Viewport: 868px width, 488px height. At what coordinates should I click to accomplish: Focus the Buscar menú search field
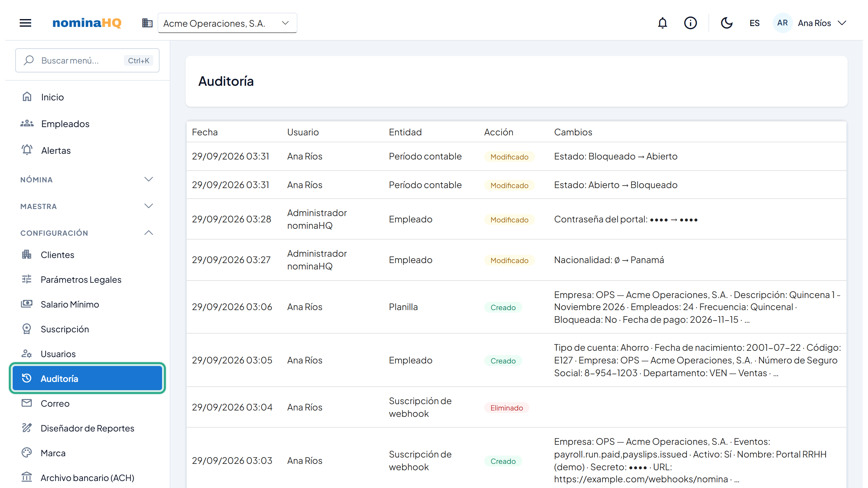[87, 60]
